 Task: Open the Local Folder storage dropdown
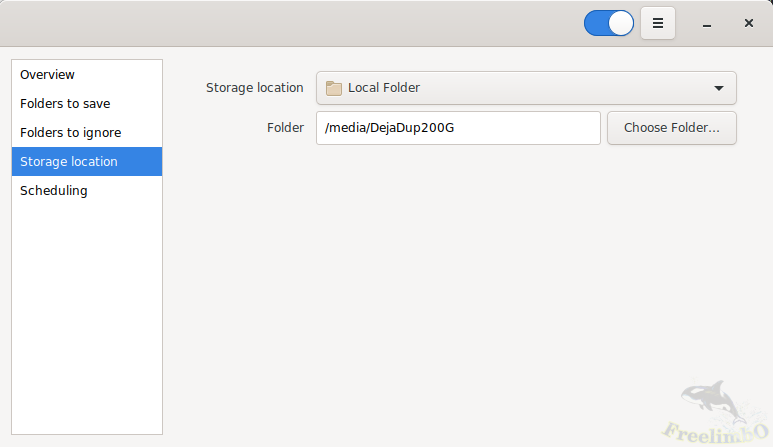[x=525, y=88]
